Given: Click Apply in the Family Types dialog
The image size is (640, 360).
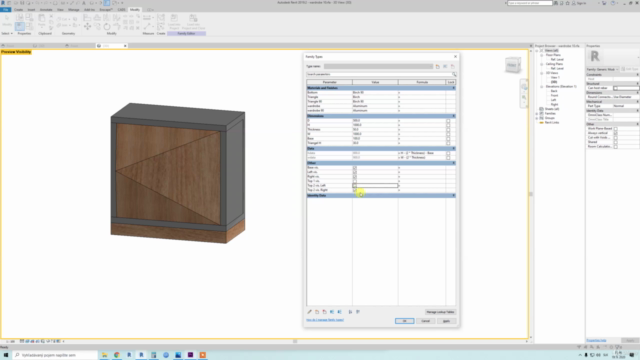Looking at the screenshot, I should click(446, 321).
